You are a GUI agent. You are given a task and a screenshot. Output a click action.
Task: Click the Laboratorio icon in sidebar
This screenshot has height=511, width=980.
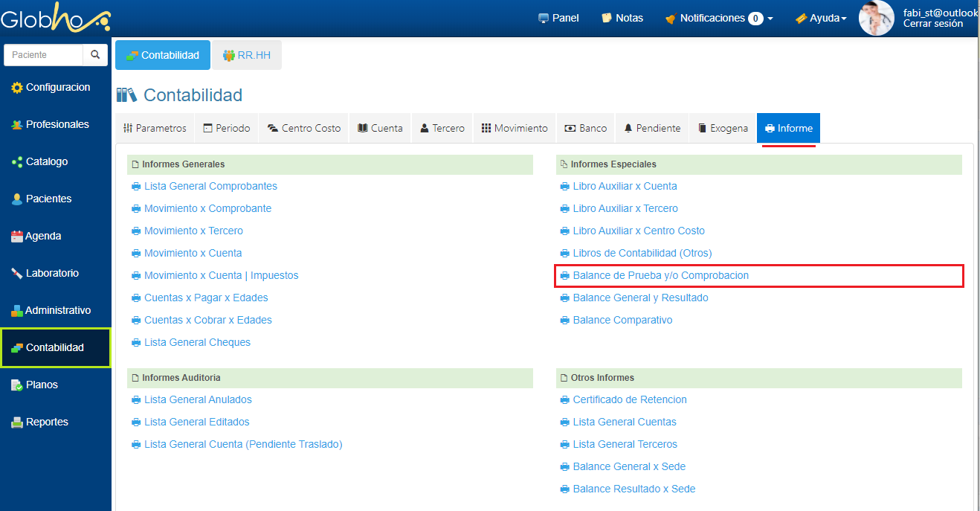pos(17,274)
